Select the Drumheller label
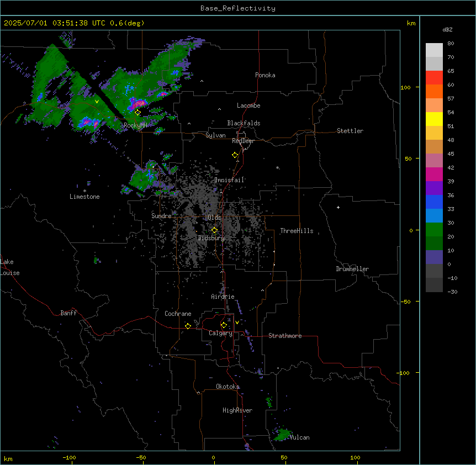 point(352,269)
